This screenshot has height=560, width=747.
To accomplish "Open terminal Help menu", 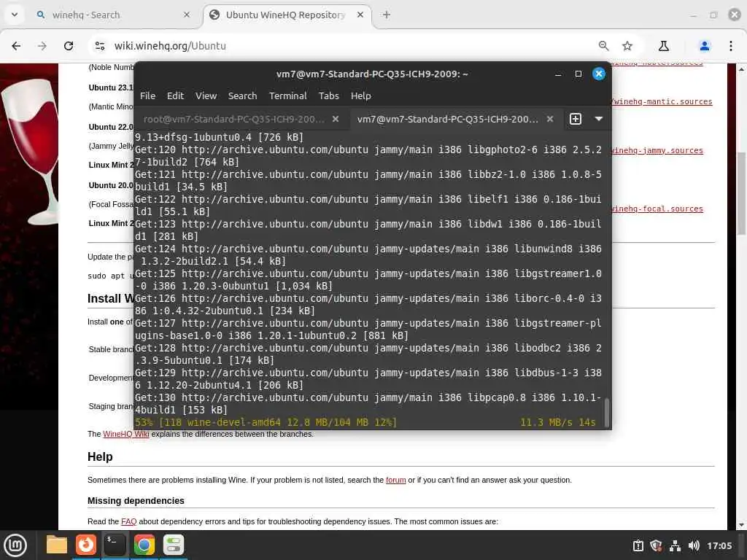I will pyautogui.click(x=360, y=96).
